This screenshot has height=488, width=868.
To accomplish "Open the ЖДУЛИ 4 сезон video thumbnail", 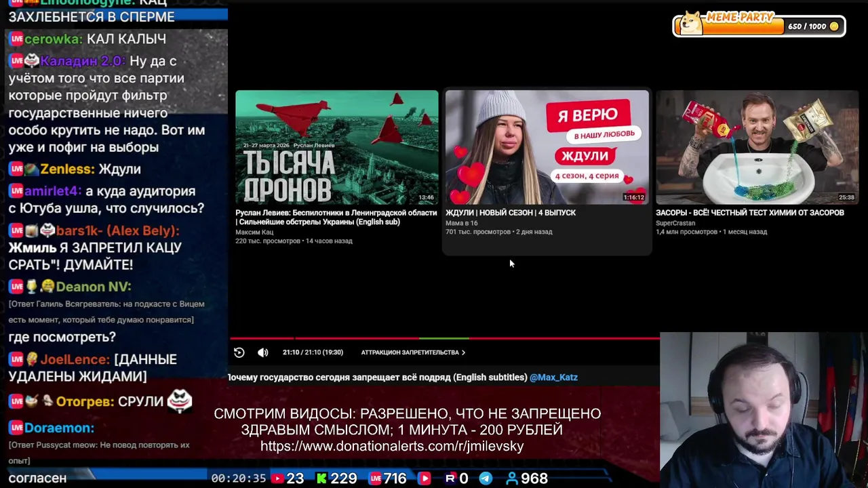I will tap(547, 147).
